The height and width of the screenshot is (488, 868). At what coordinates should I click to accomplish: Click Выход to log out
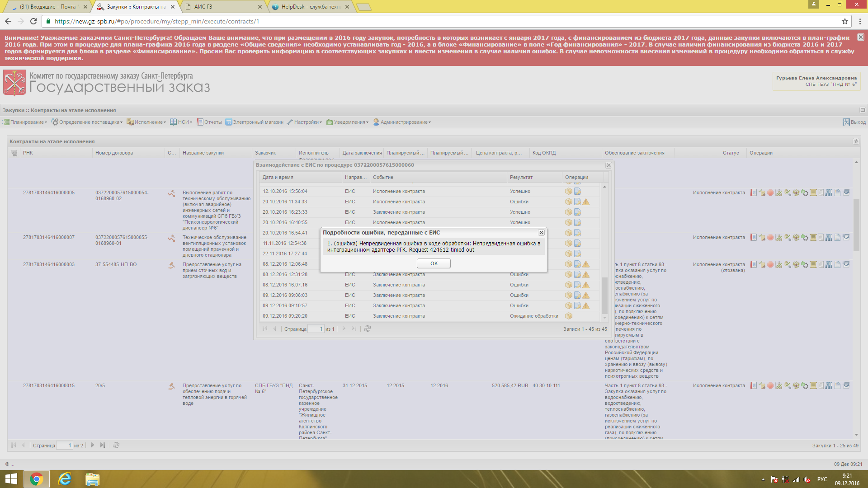[854, 122]
